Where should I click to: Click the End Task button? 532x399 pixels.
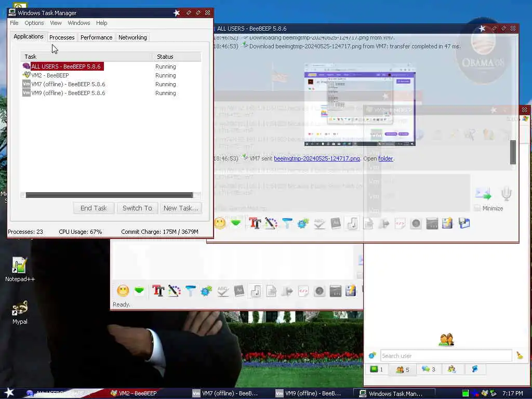[x=94, y=208]
